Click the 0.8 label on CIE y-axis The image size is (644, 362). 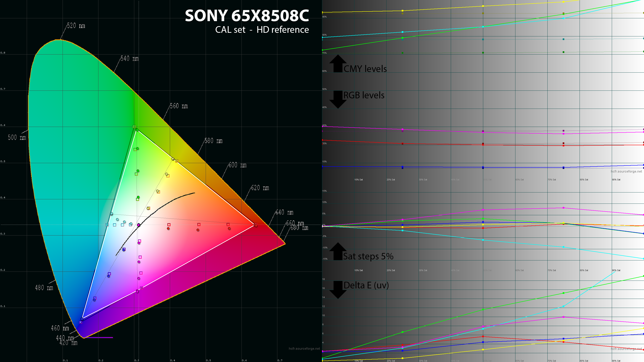coord(3,53)
